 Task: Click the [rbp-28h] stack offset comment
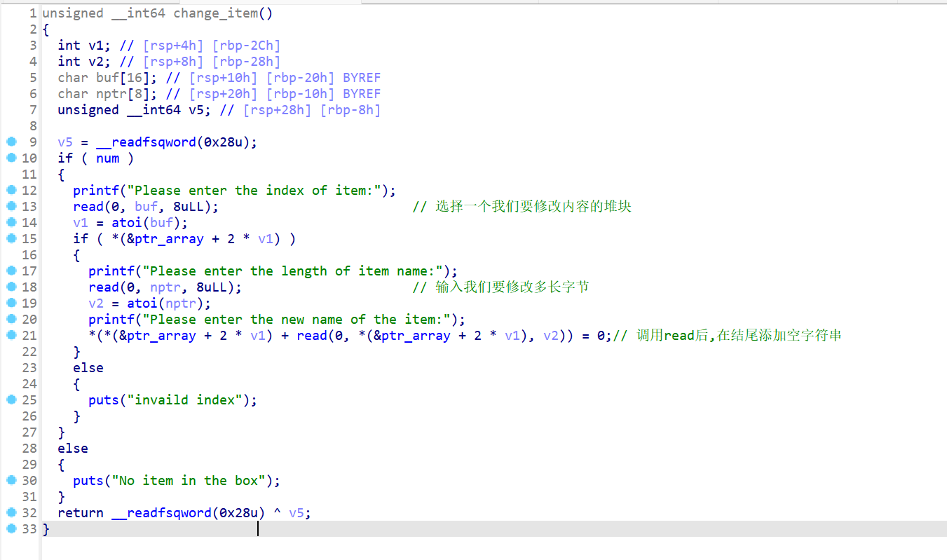pyautogui.click(x=246, y=62)
